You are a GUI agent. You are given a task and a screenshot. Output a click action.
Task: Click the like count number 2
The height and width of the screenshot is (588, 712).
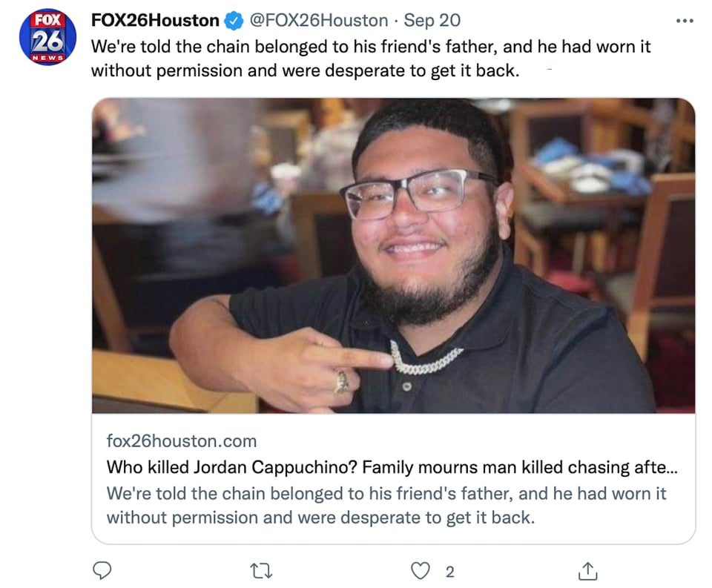click(x=449, y=572)
